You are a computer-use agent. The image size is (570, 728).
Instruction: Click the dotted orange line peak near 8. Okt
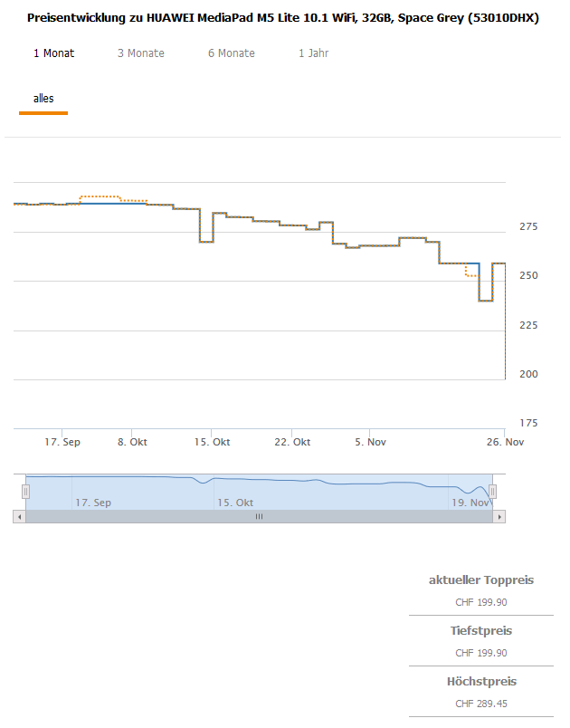point(100,196)
